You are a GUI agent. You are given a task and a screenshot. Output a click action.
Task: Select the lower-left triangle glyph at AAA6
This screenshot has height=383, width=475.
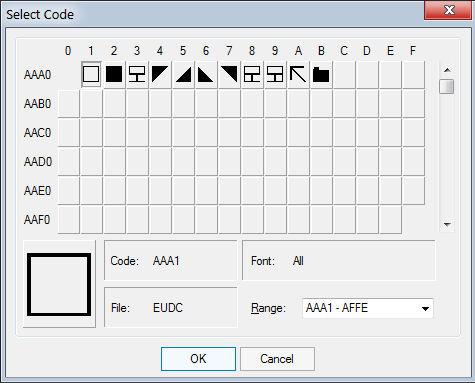[x=206, y=74]
